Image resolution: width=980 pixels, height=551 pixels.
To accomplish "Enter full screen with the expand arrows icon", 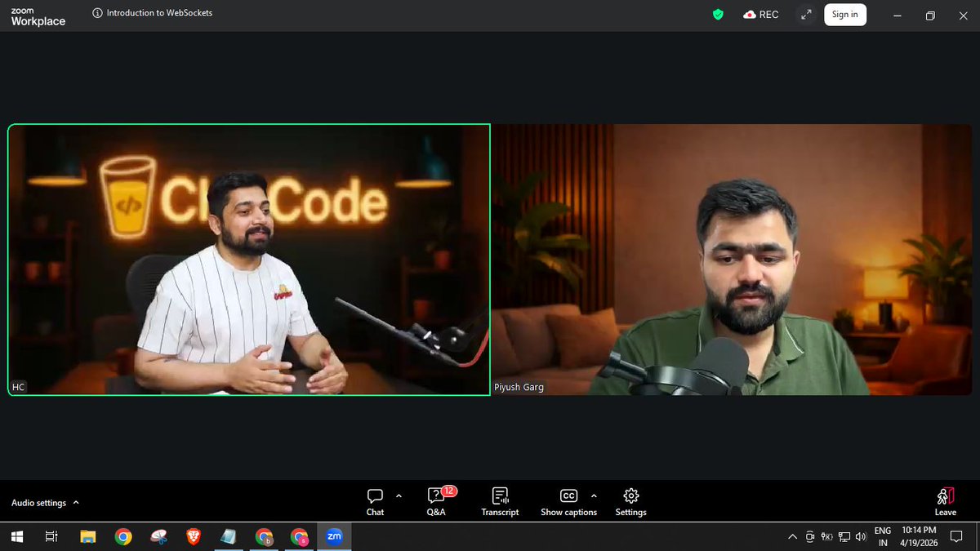I will (806, 15).
